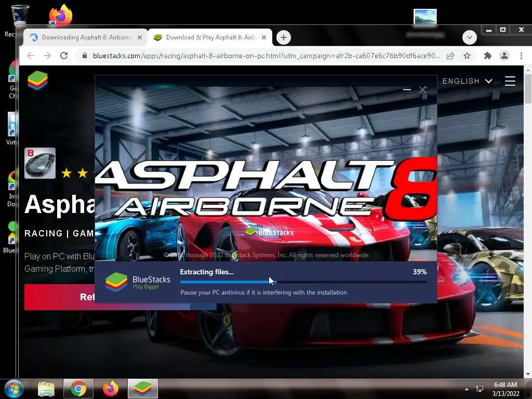Show hidden system tray icons

pyautogui.click(x=467, y=389)
